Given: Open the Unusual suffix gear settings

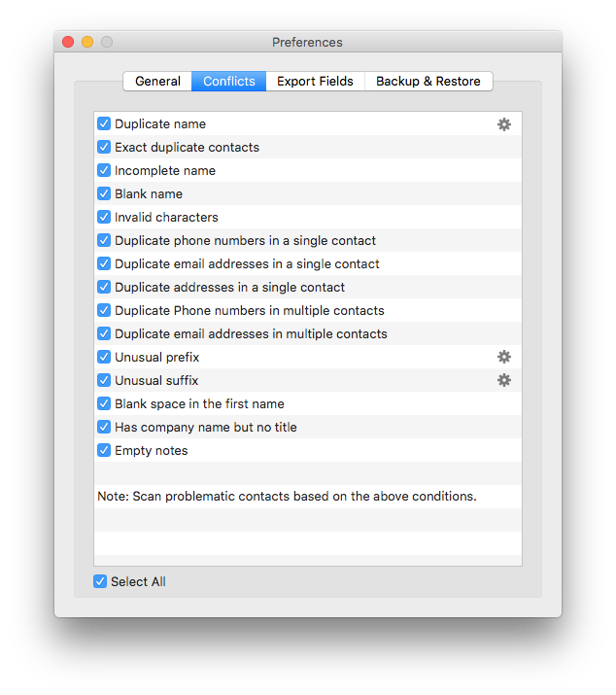Looking at the screenshot, I should [504, 380].
